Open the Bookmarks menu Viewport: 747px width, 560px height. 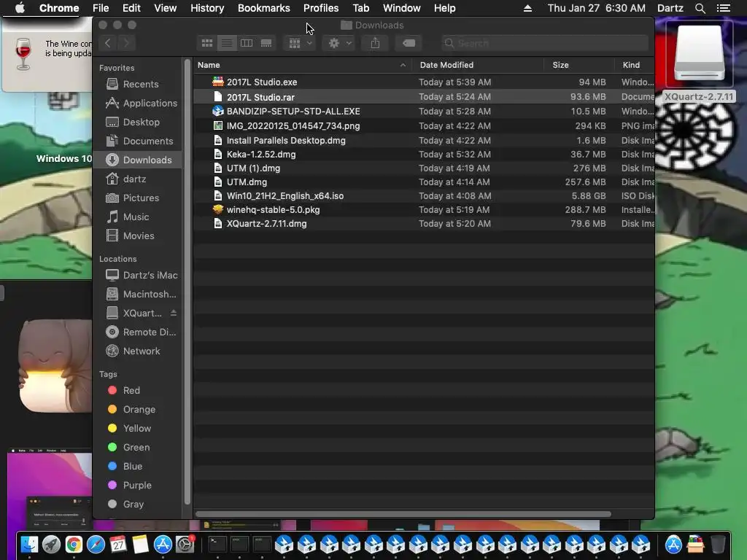pyautogui.click(x=264, y=8)
